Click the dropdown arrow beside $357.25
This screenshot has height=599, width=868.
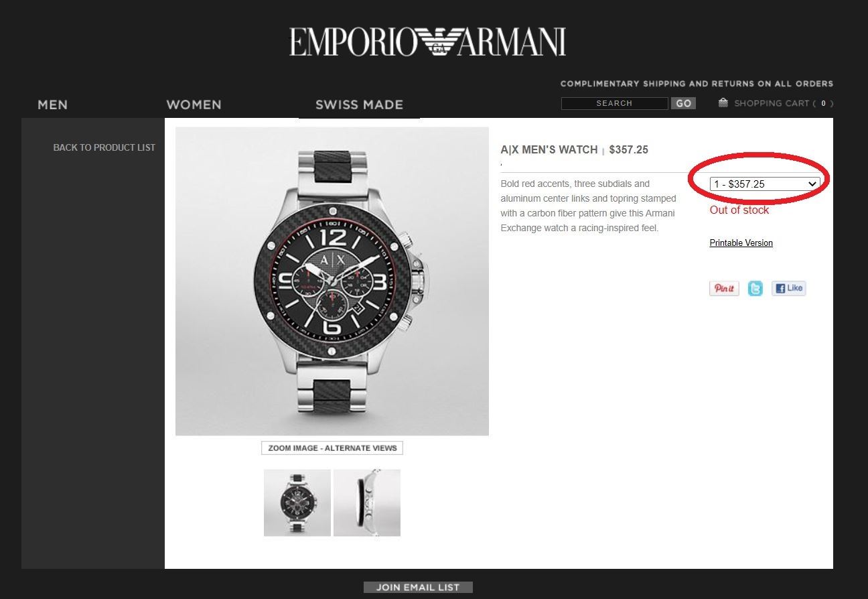812,184
